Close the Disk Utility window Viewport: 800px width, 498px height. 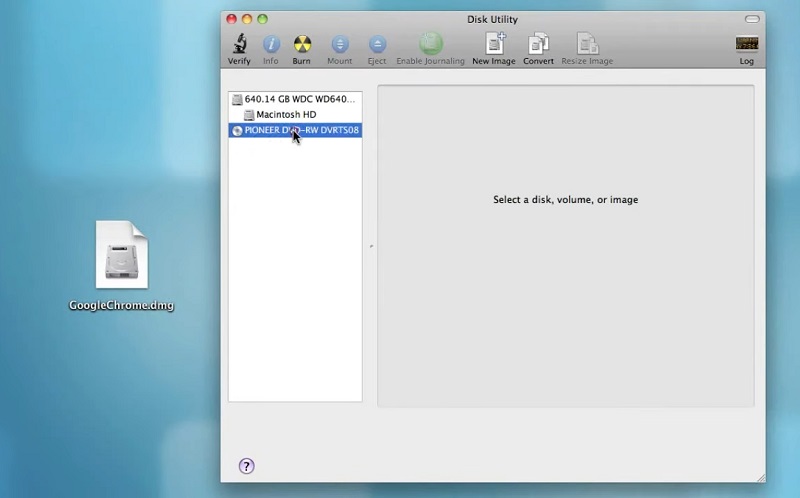(x=232, y=19)
